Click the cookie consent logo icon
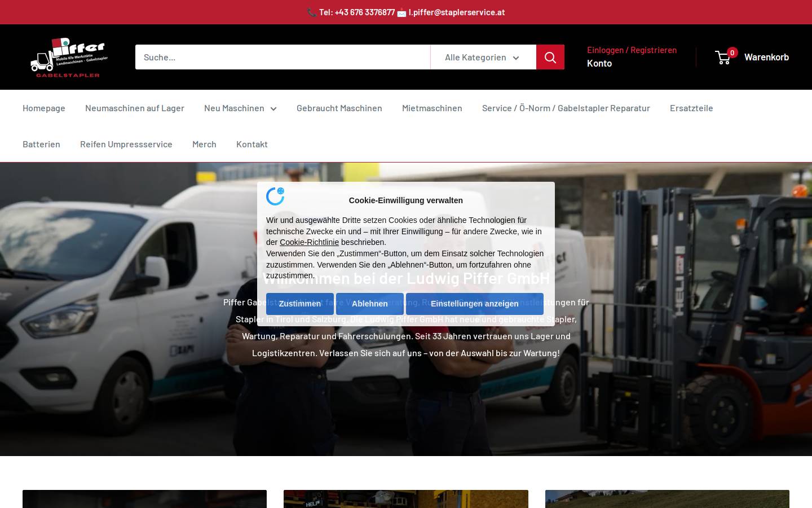Image resolution: width=812 pixels, height=508 pixels. pyautogui.click(x=275, y=196)
